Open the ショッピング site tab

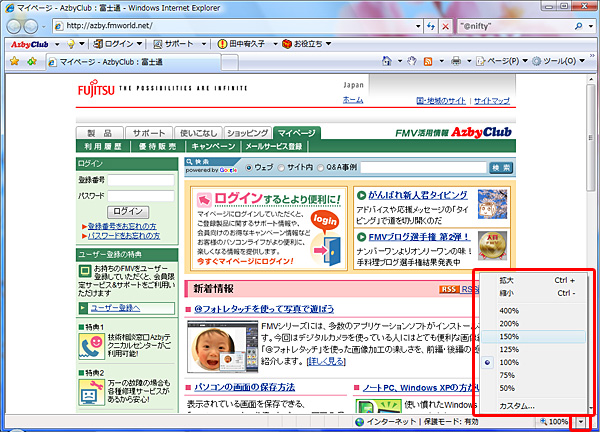248,133
